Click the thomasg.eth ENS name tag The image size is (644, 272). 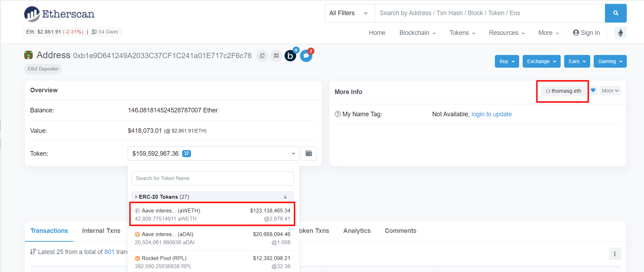[x=564, y=91]
